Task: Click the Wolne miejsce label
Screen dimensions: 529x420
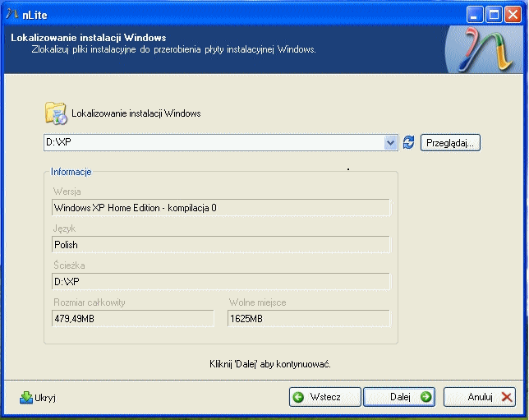Action: [257, 302]
